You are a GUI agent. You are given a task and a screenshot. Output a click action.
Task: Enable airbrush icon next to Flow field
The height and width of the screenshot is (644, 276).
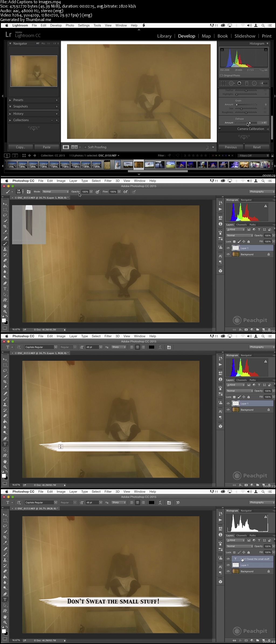tap(125, 192)
